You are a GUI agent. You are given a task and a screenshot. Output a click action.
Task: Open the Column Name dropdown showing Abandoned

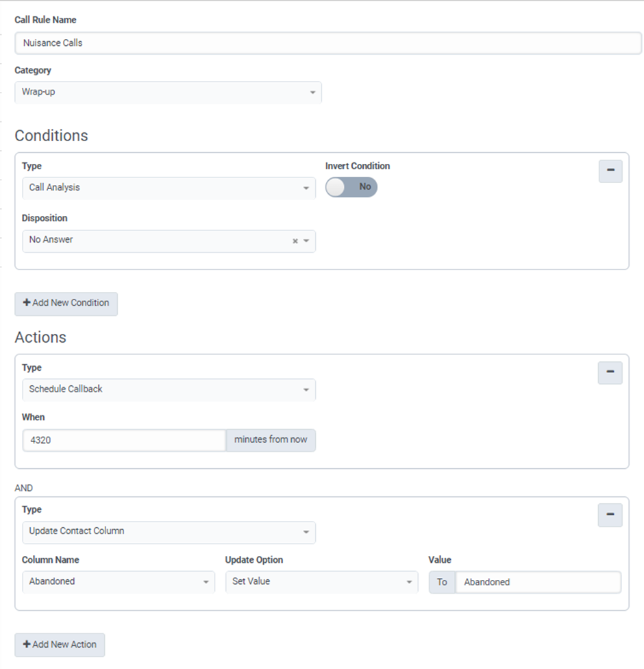click(x=118, y=582)
